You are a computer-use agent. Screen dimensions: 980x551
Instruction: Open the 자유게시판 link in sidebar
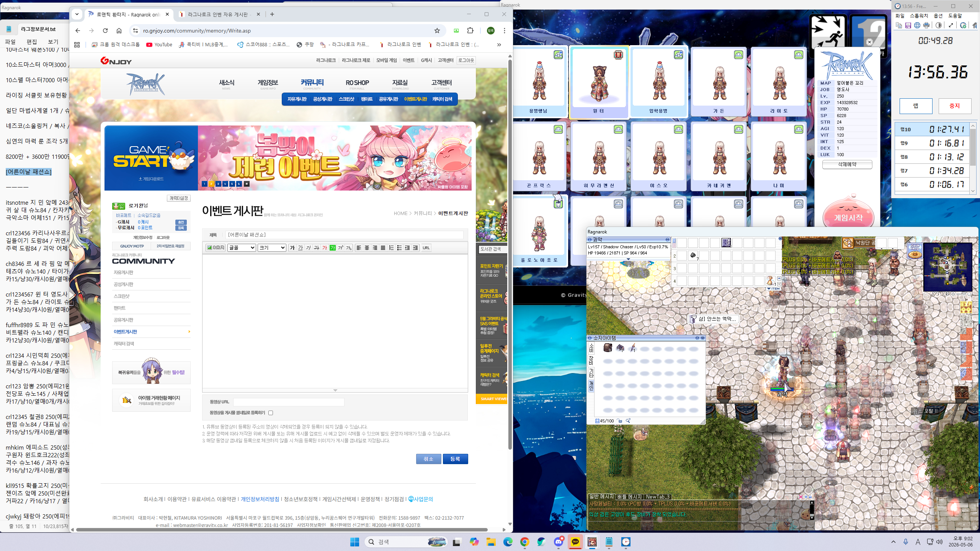click(123, 272)
